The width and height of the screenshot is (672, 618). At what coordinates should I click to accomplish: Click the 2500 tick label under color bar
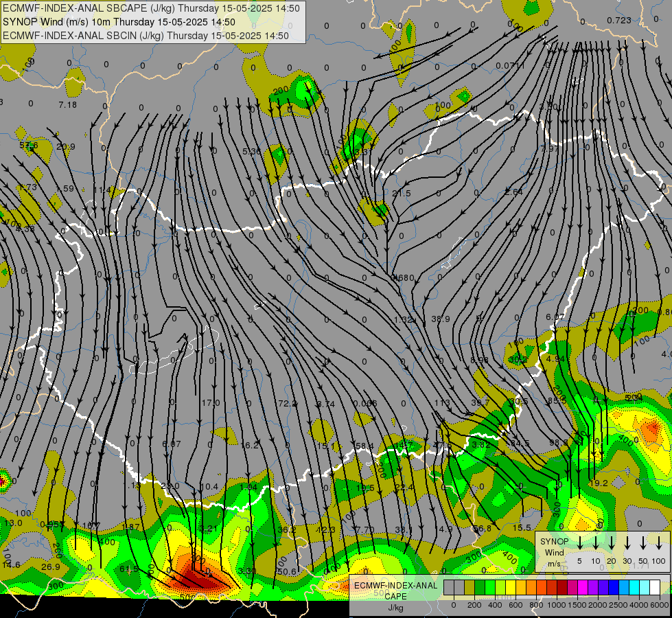point(618,605)
